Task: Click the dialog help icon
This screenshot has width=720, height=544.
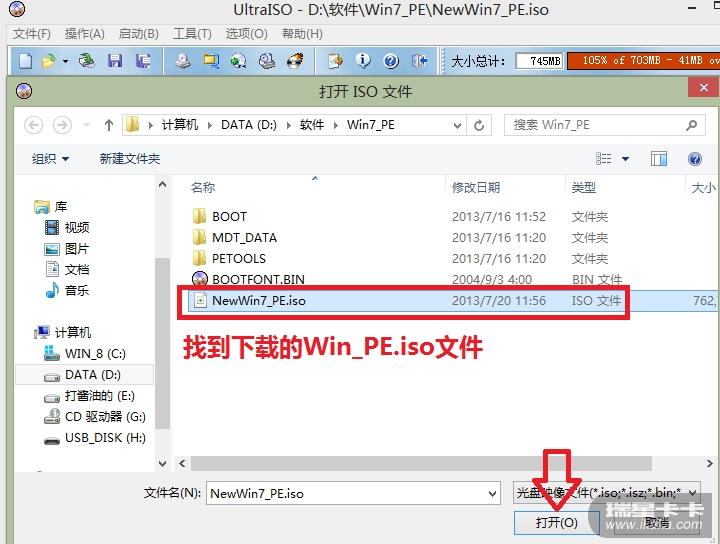Action: point(695,159)
